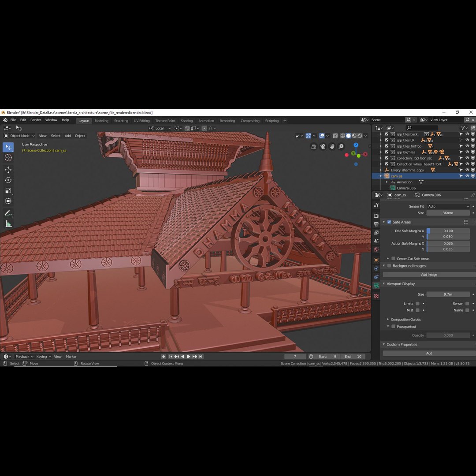Collapse cam_ss tree item
476x476 pixels.
381,176
